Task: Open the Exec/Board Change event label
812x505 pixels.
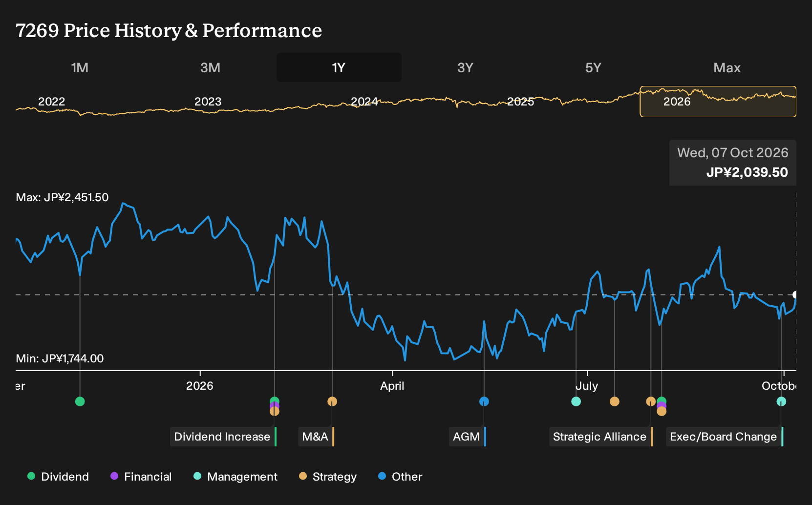Action: [x=725, y=437]
